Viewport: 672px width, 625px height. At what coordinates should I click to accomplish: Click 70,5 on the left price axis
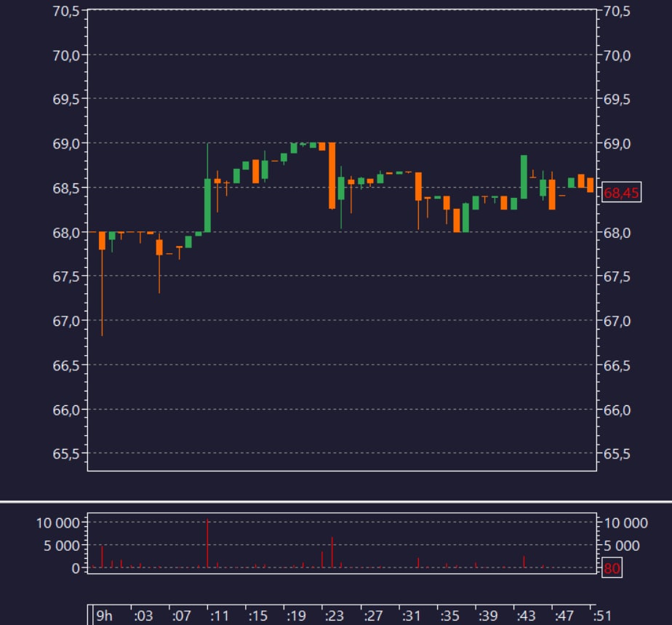coord(66,11)
